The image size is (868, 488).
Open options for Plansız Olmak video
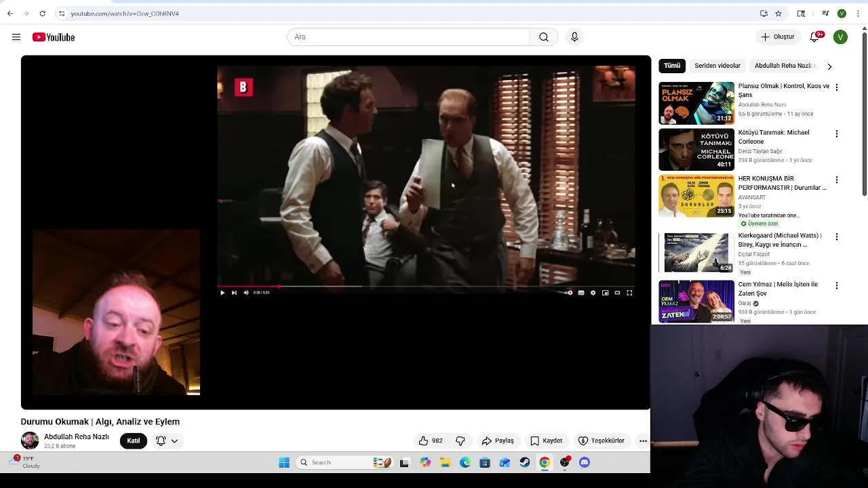coord(837,87)
